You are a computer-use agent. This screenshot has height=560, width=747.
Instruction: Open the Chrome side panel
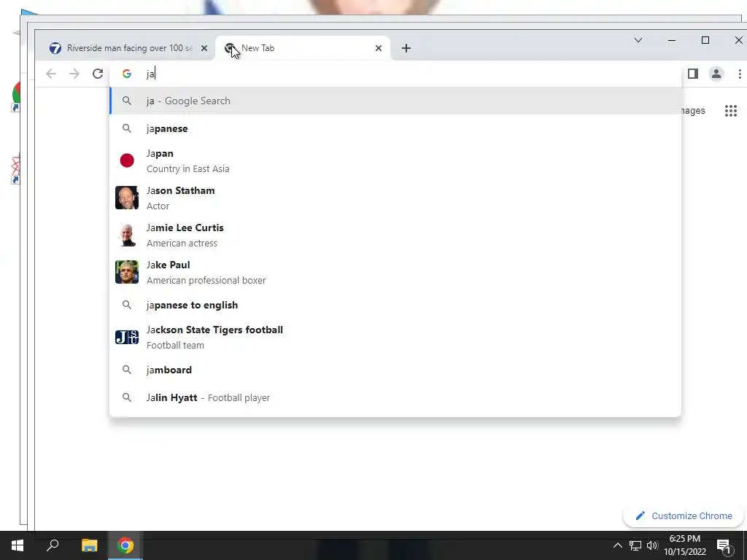click(693, 74)
